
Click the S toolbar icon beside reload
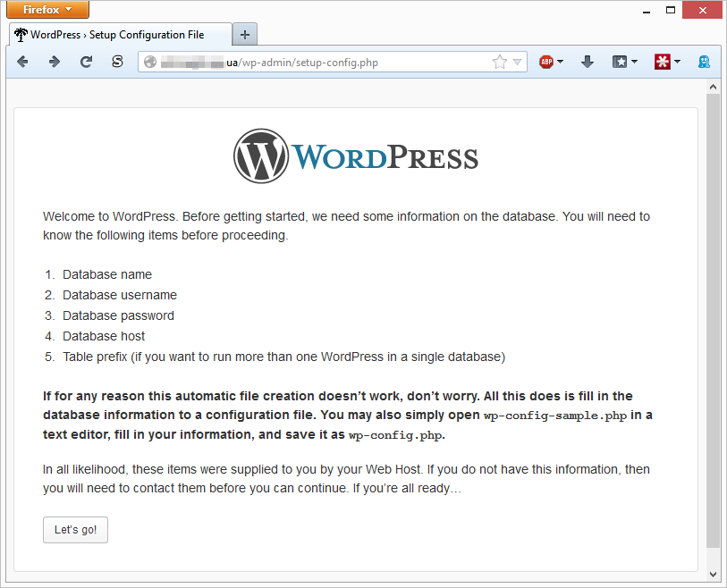point(118,62)
